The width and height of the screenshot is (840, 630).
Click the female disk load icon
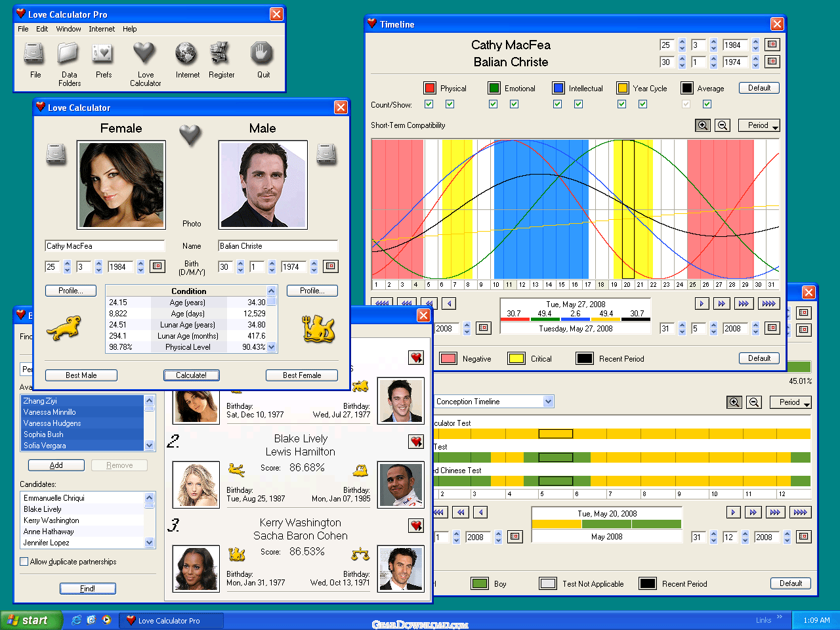[56, 155]
